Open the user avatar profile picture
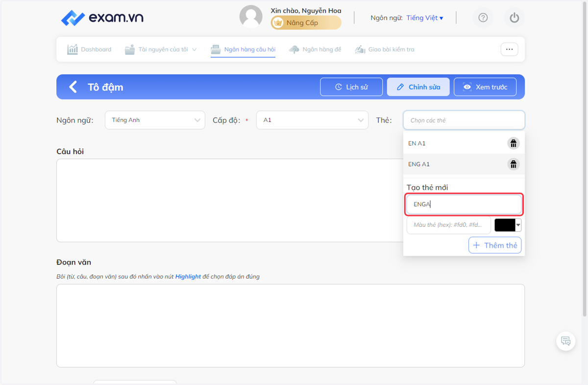The height and width of the screenshot is (385, 588). pos(251,17)
